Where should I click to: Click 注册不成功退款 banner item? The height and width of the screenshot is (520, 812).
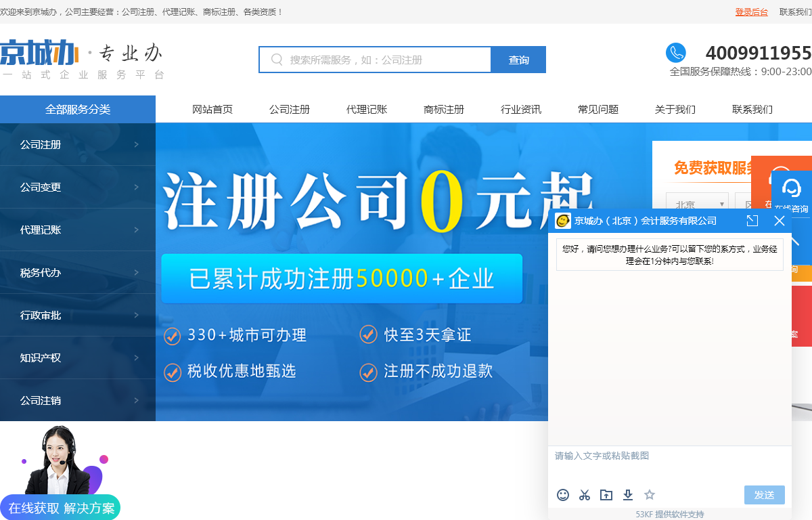(x=426, y=371)
